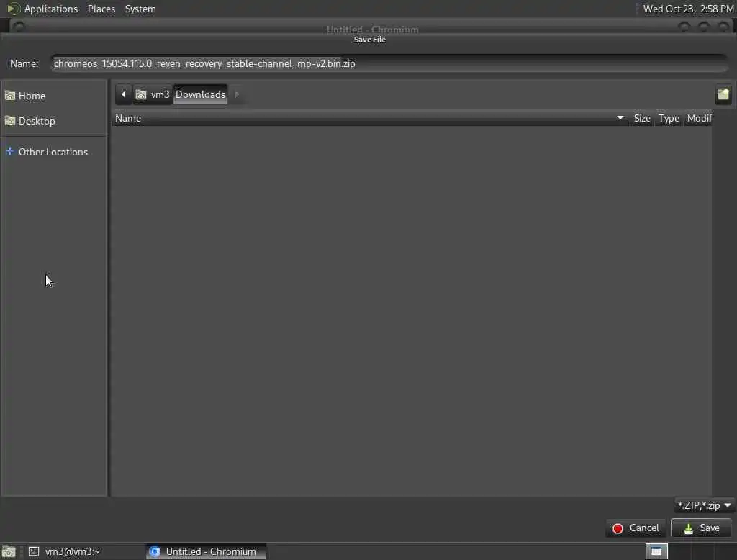Click the vm3 home folder icon in path bar

click(141, 95)
